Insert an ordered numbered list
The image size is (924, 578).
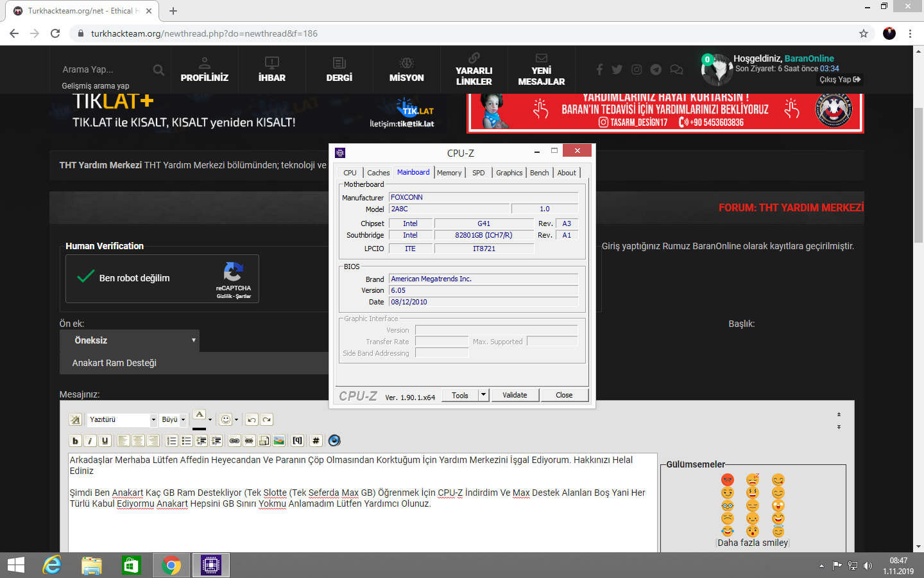[171, 441]
